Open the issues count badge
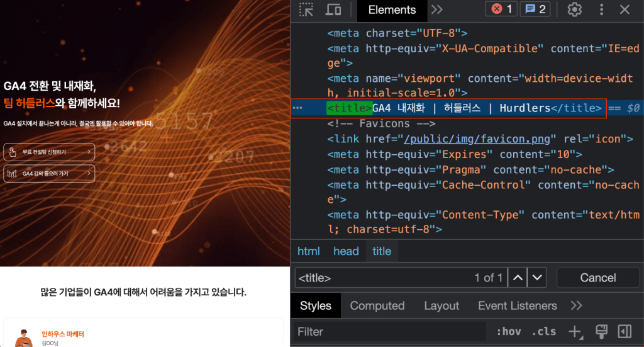 click(535, 9)
